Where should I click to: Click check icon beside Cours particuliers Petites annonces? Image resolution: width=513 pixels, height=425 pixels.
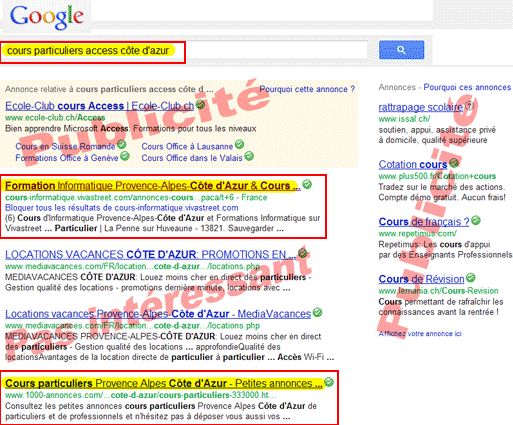pos(329,382)
